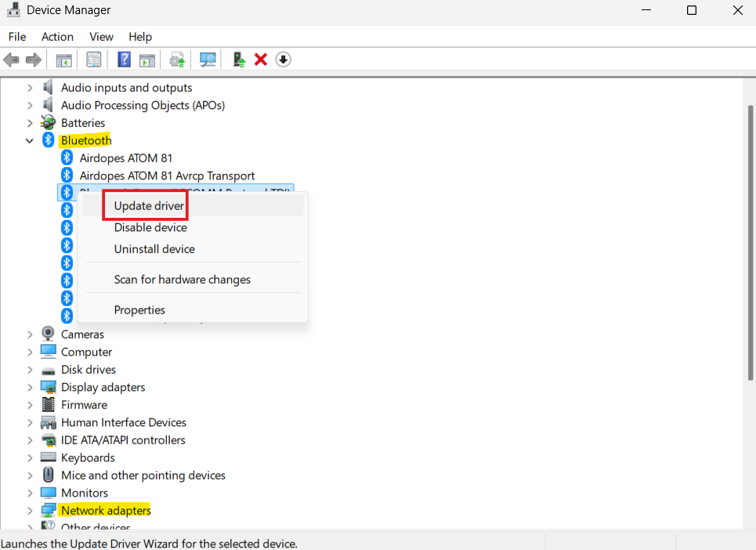Click the Bluetooth icon beside Airdopes ATOM 81
The height and width of the screenshot is (550, 756).
pos(67,157)
